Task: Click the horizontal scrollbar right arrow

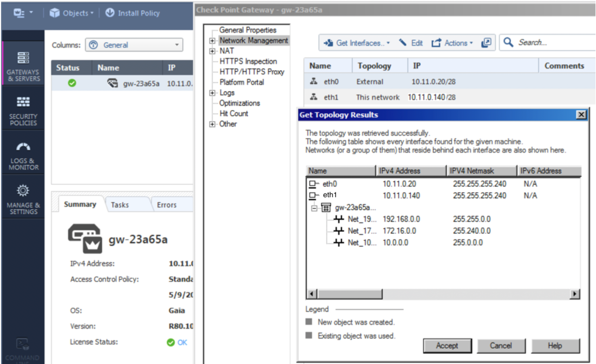Action: [575, 294]
